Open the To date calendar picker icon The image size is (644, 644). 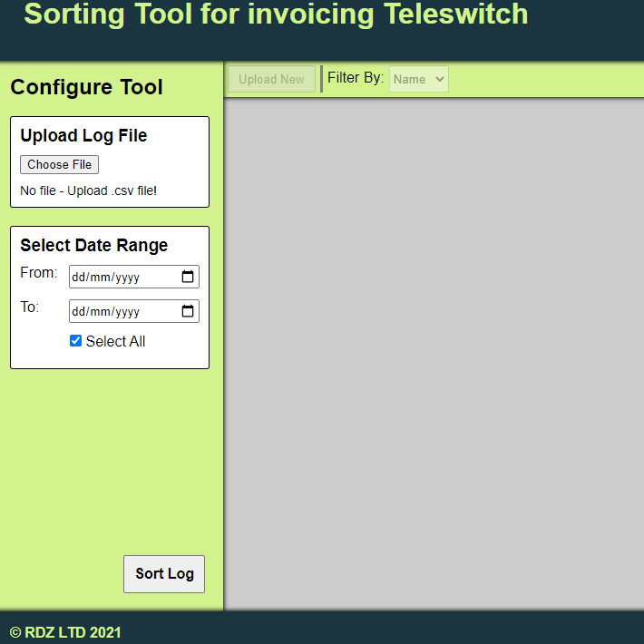[x=188, y=311]
